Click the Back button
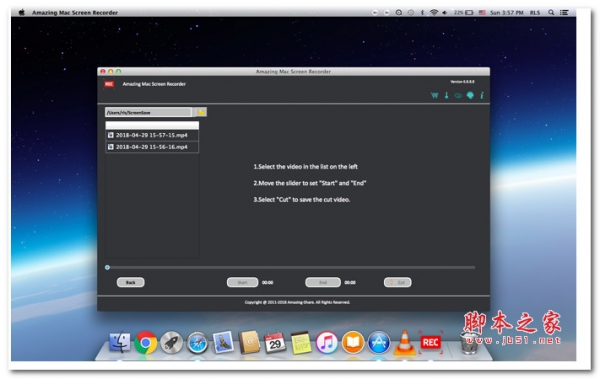Screen dimensions: 600x379 130,283
